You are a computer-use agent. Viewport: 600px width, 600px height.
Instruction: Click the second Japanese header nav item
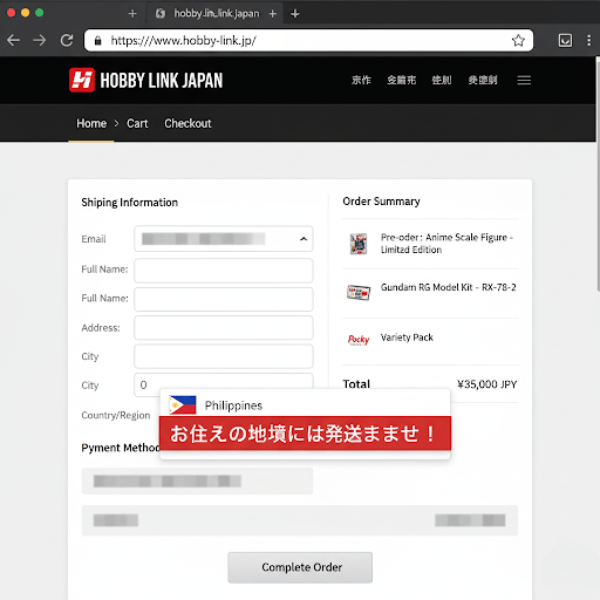coord(401,80)
